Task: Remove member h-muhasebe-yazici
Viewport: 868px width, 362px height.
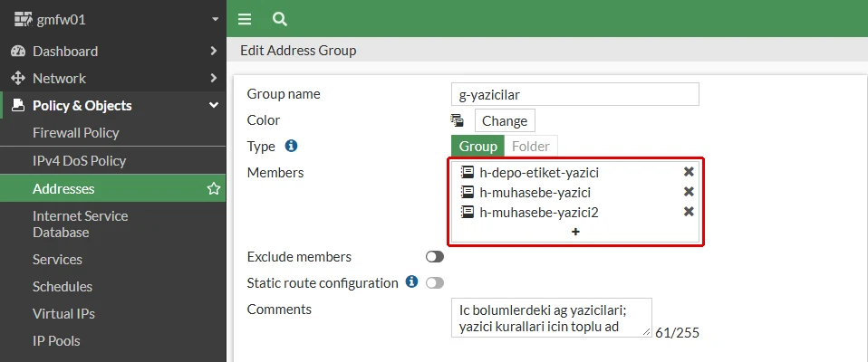Action: click(x=689, y=192)
